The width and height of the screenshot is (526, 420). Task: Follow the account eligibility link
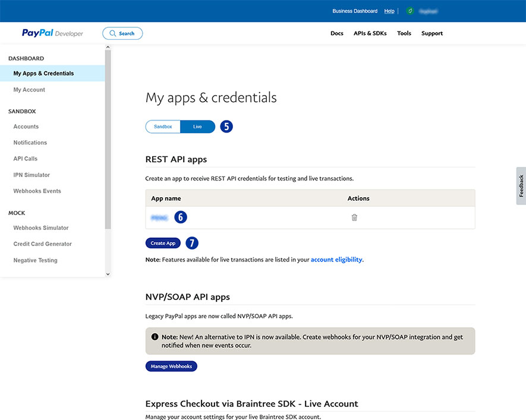(336, 260)
